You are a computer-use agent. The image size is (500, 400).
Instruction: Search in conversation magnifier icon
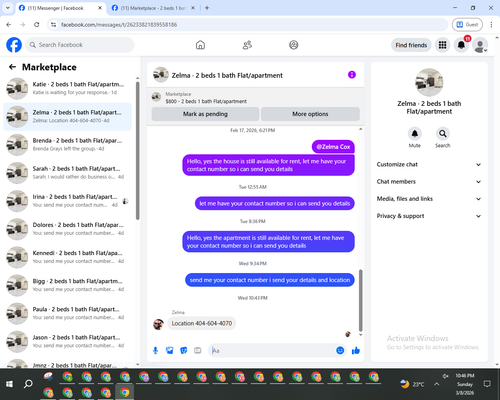coord(443,134)
